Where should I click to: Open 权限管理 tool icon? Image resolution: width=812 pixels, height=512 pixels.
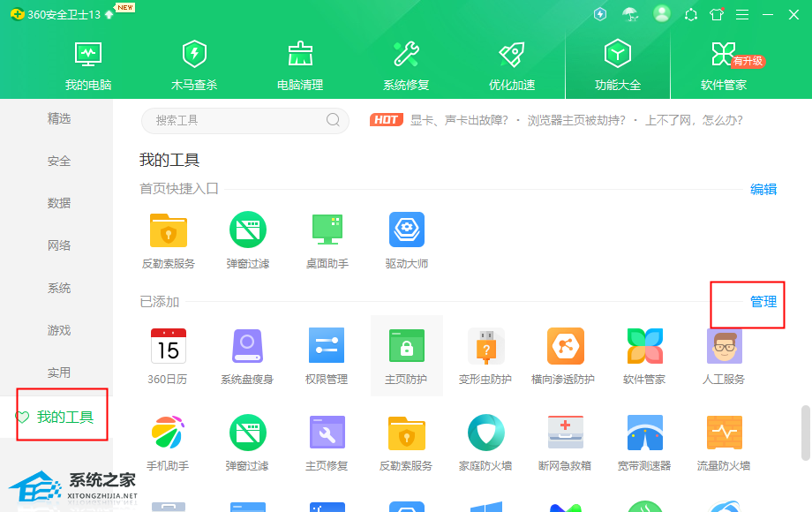tap(327, 346)
